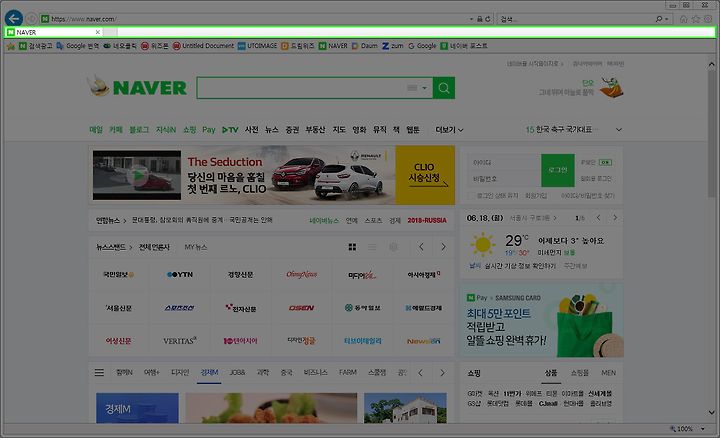
Task: Open the UTOIMAGE bookmark
Action: pyautogui.click(x=257, y=46)
